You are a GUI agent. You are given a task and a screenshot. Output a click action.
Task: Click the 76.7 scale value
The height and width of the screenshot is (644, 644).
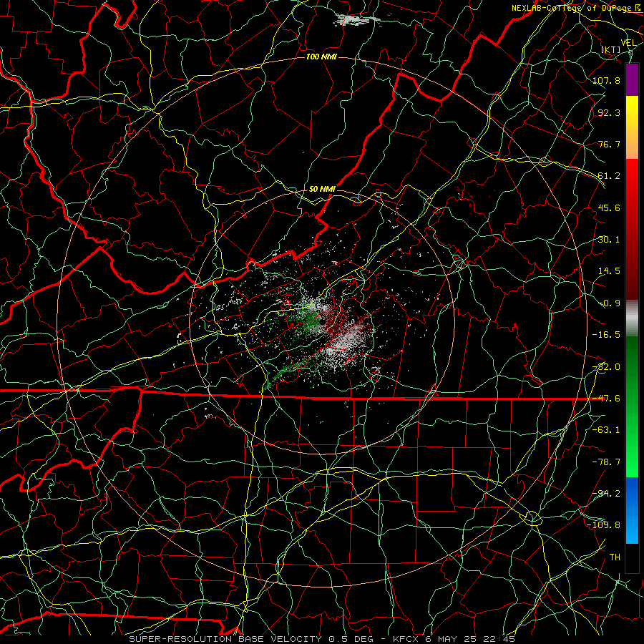(x=609, y=144)
